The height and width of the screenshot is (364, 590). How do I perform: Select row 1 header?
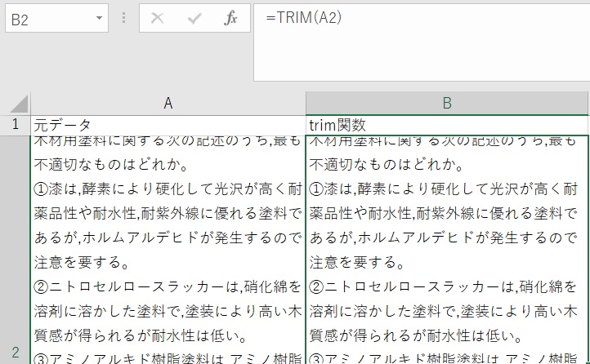[x=15, y=124]
